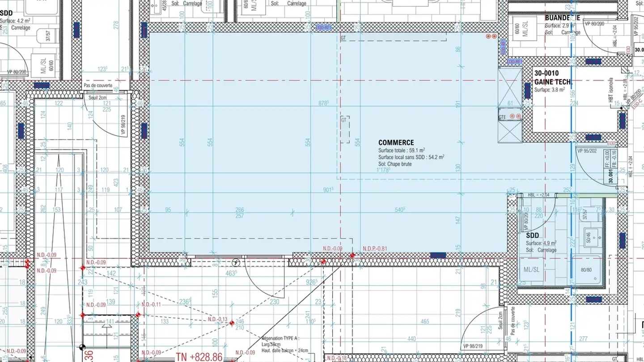Image resolution: width=644 pixels, height=362 pixels.
Task: Select the red N.D.-0.11 level point
Action: (x=138, y=315)
